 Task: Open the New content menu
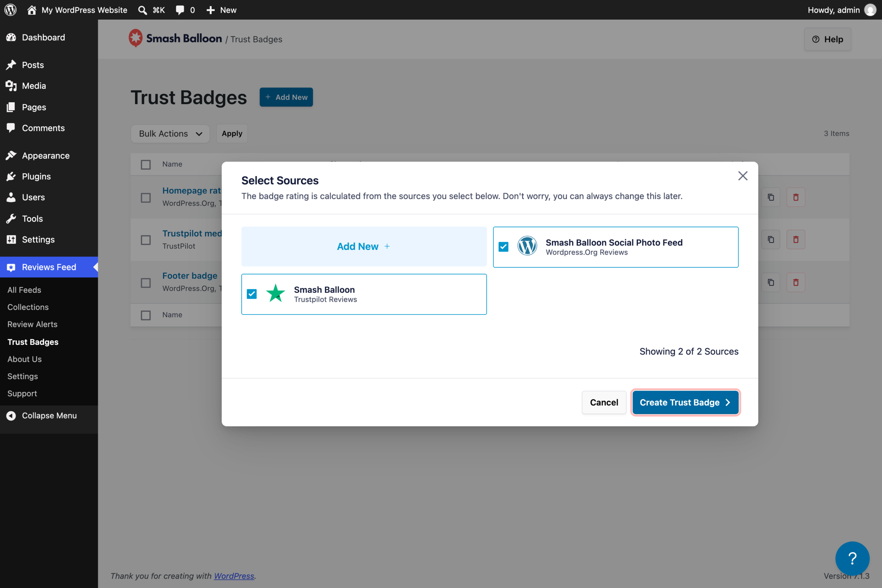pyautogui.click(x=221, y=10)
